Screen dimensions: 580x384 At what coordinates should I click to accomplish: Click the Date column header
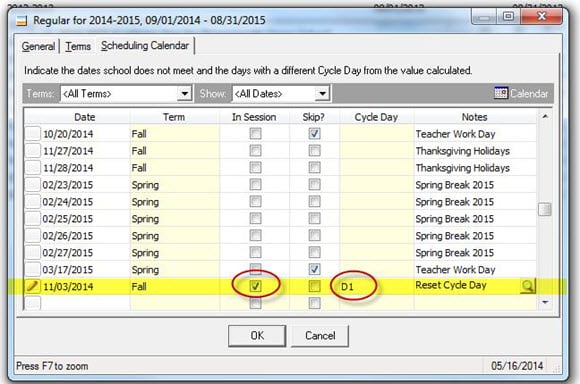(x=85, y=117)
